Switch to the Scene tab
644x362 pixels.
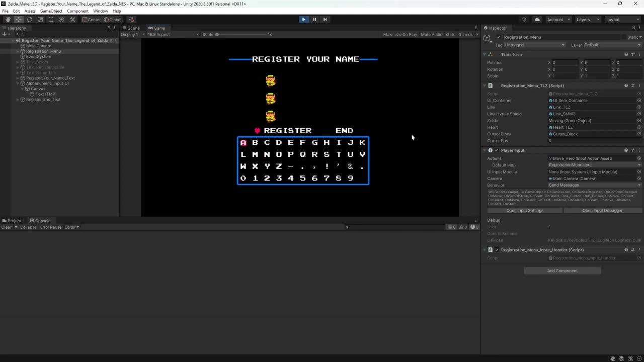(x=131, y=28)
